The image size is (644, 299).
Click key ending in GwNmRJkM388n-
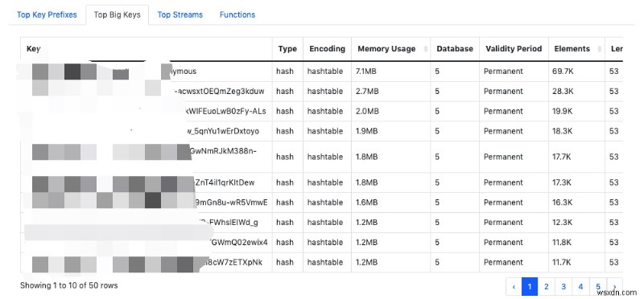[x=224, y=151]
